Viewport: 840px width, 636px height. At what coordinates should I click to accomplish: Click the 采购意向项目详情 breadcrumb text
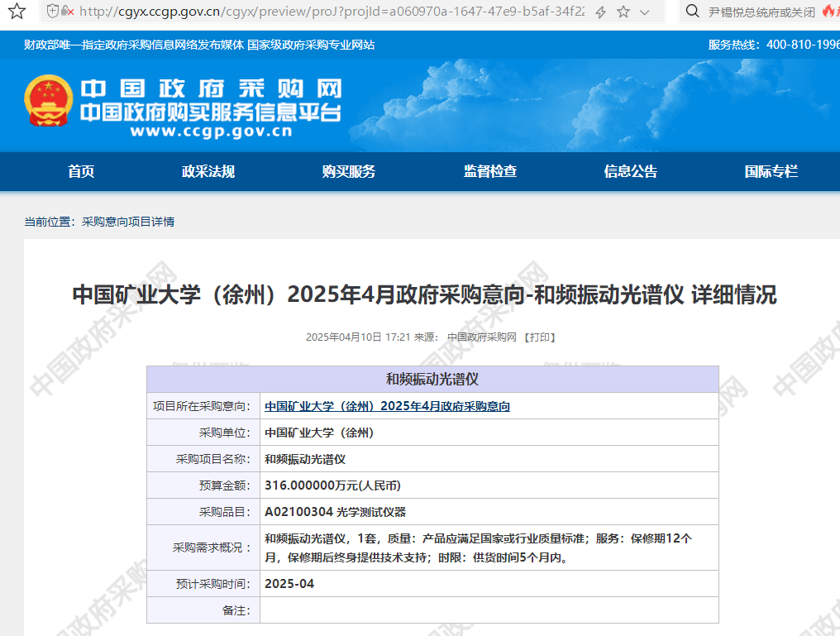click(x=128, y=222)
